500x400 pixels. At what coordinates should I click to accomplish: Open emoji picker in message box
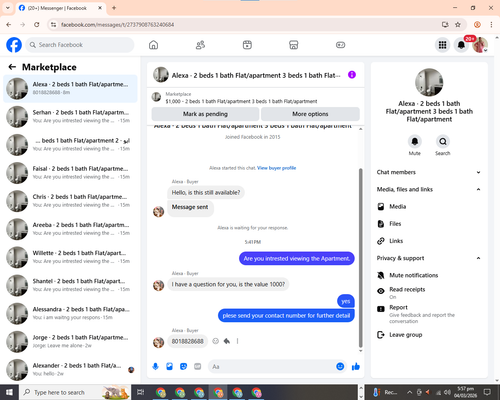click(340, 367)
